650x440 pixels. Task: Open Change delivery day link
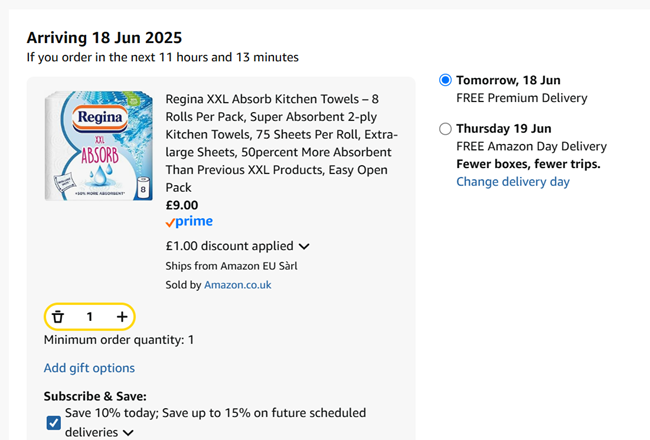click(x=513, y=182)
